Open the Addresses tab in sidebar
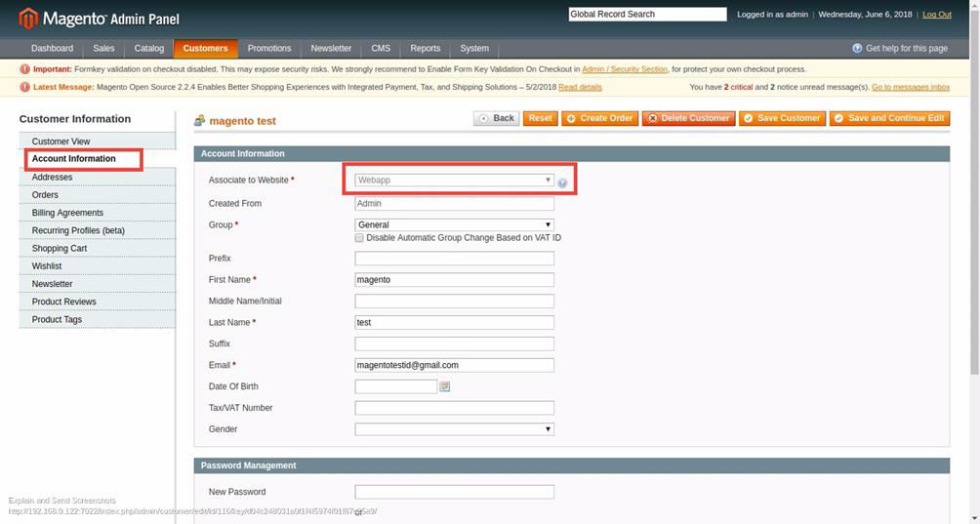Screen dimensions: 980x524 (53, 178)
